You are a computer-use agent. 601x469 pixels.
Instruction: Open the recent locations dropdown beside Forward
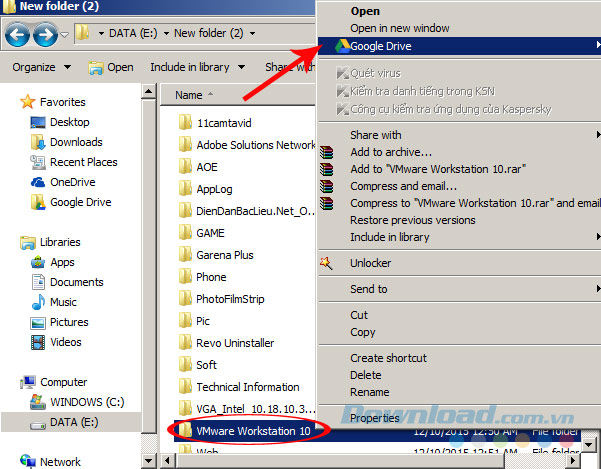[x=64, y=35]
